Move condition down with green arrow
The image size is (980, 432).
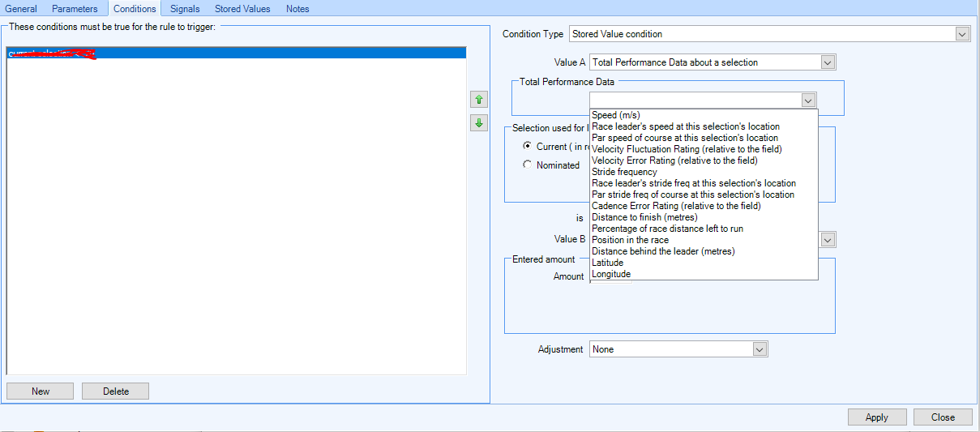point(479,123)
